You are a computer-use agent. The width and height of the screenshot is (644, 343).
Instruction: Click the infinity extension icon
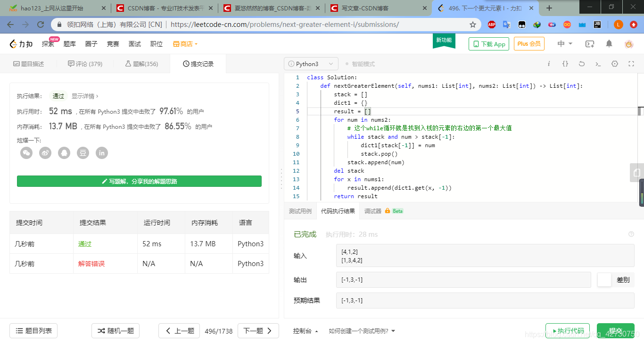pos(567,25)
